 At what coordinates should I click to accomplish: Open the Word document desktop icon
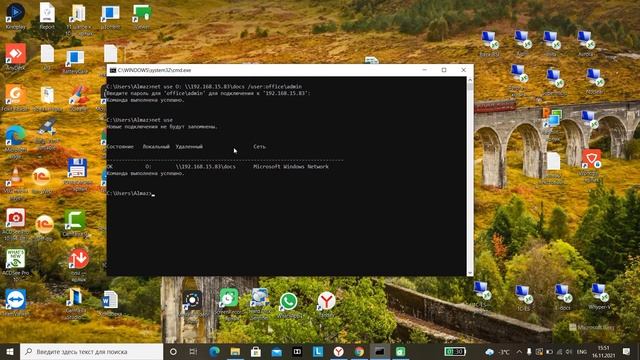pos(109,300)
